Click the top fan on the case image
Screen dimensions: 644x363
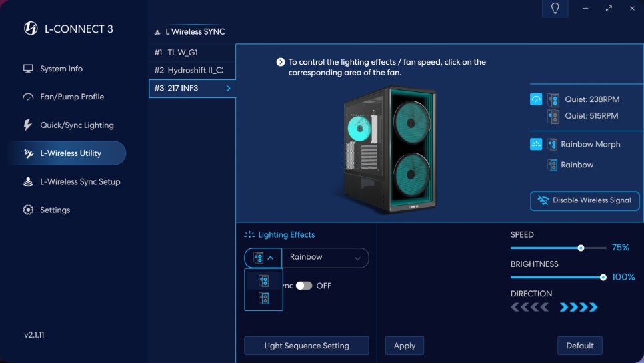point(411,122)
